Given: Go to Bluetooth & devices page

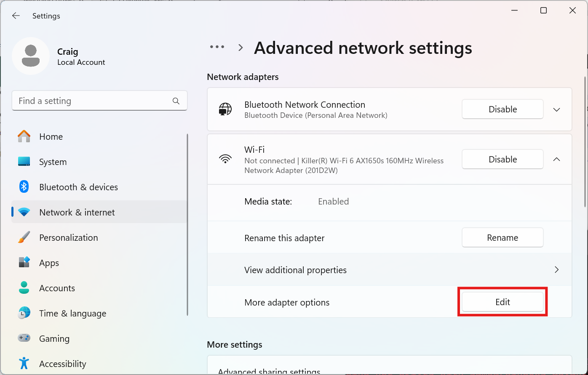Looking at the screenshot, I should click(100, 187).
